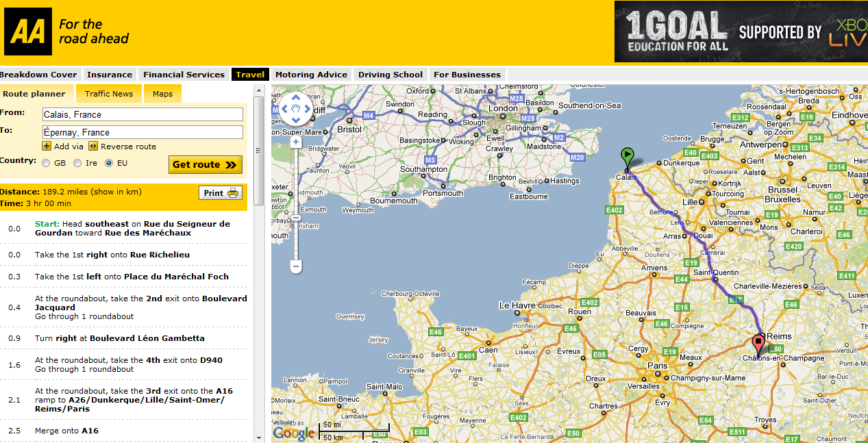Click the London label on the map
Image resolution: width=868 pixels, height=443 pixels.
click(504, 108)
